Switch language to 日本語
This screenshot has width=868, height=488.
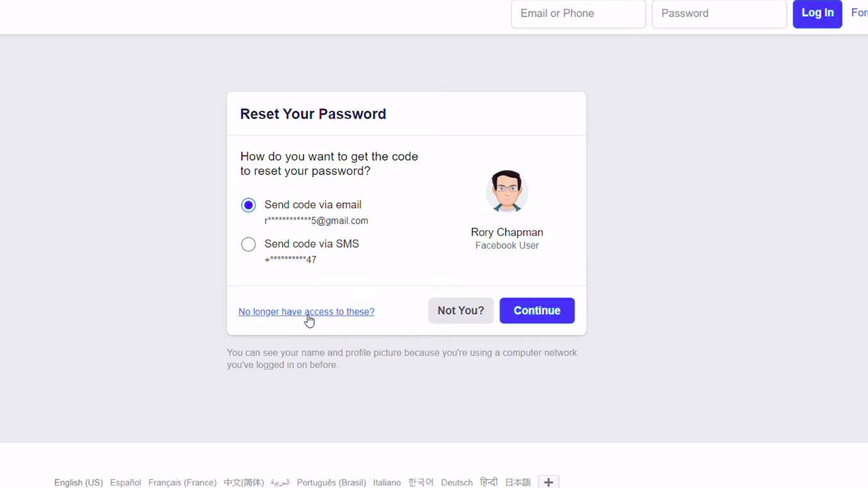pos(517,482)
